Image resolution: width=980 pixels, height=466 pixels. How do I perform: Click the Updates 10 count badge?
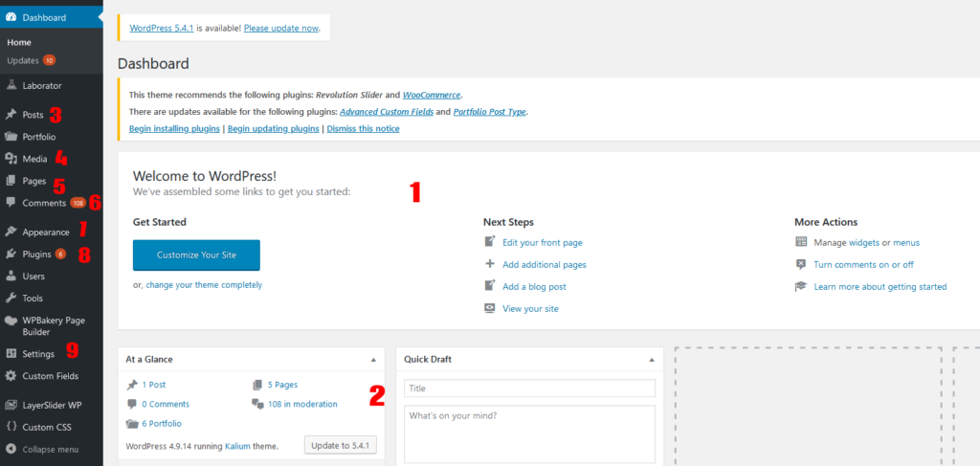50,60
